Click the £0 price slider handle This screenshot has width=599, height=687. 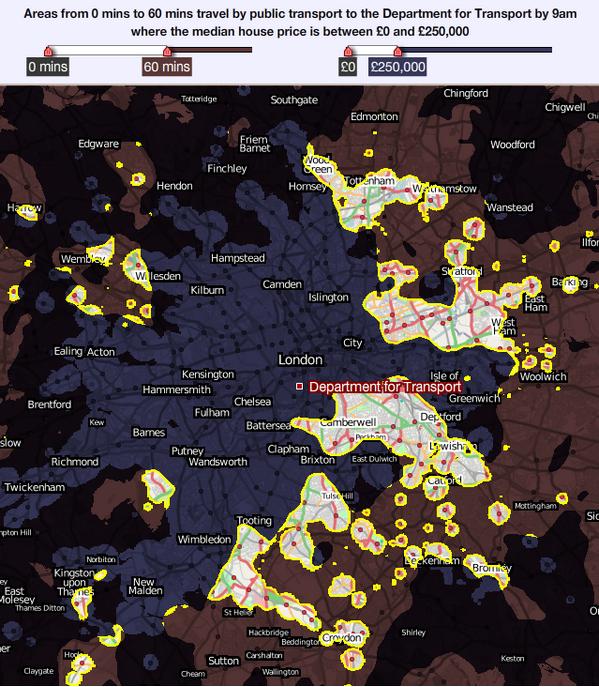click(348, 51)
